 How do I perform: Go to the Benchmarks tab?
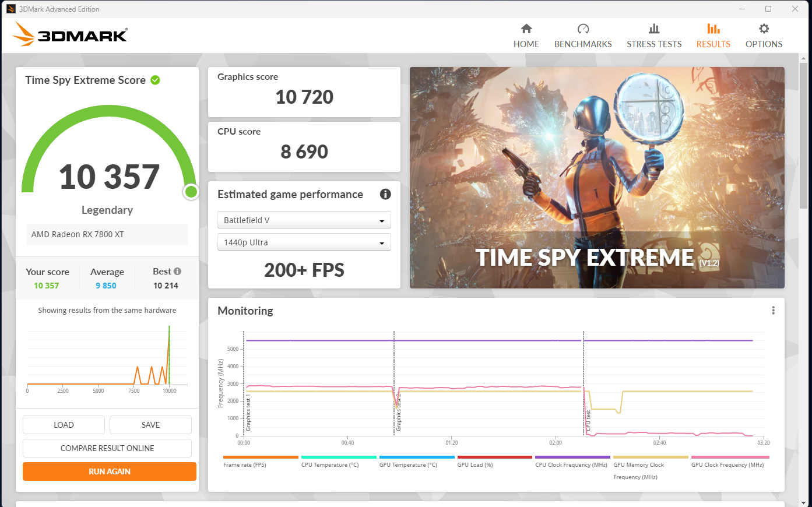[x=583, y=36]
